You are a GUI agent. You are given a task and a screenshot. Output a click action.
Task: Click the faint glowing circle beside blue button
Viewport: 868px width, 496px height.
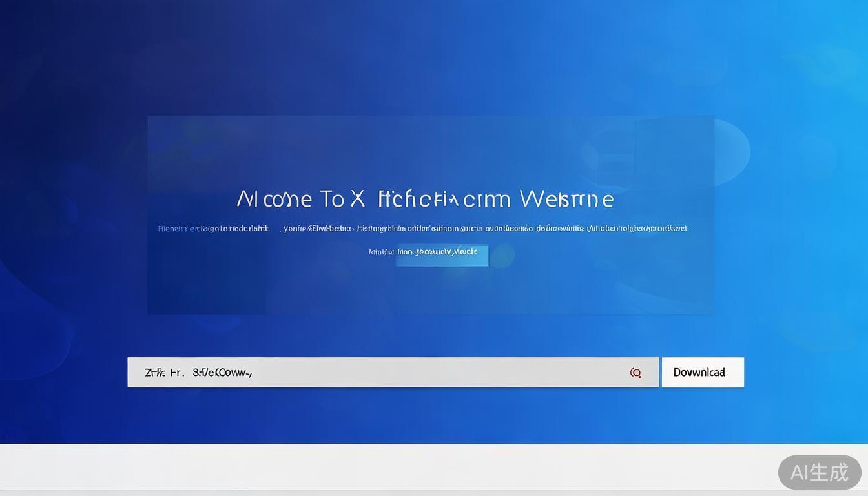point(502,256)
